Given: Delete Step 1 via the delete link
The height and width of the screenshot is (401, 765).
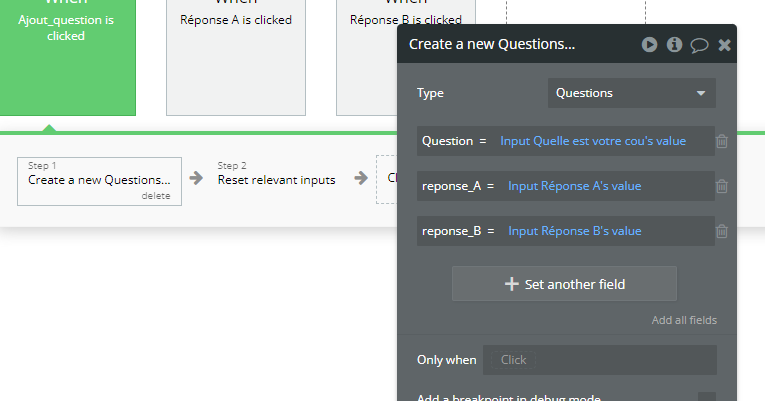Looking at the screenshot, I should point(156,196).
